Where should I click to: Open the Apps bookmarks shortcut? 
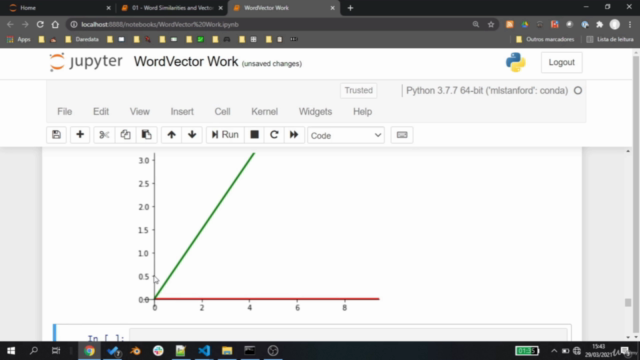coord(19,39)
